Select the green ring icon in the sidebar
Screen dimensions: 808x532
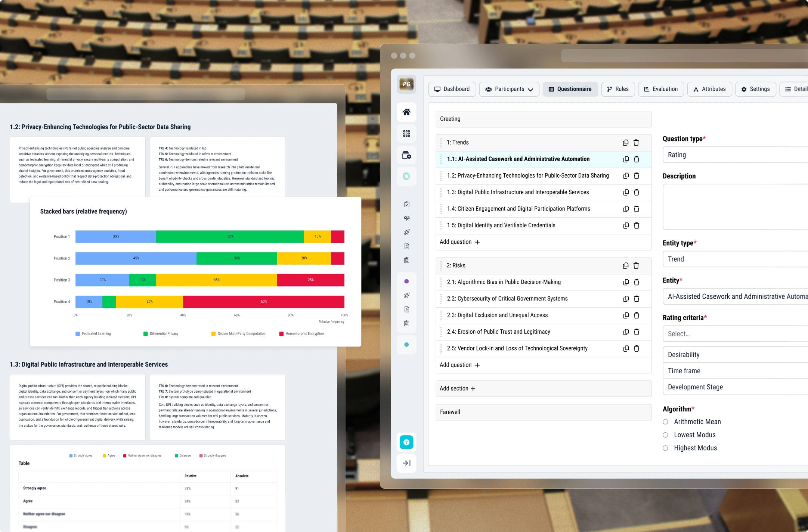click(406, 176)
